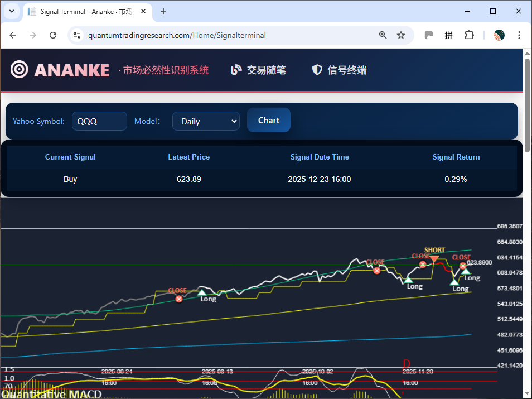
Task: Click the CLOSE marker after October peak
Action: point(376,271)
